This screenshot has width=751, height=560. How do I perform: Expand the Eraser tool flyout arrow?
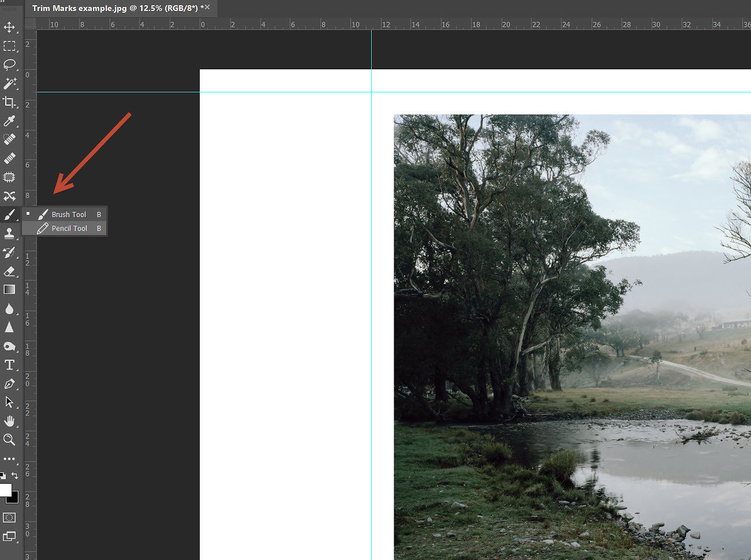pos(17,277)
